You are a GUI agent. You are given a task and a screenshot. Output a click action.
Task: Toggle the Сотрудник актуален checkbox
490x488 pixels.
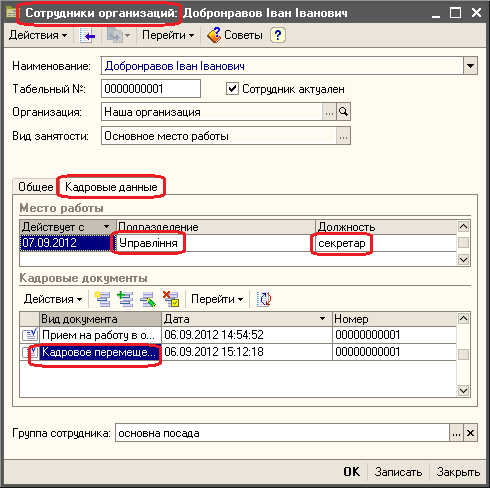232,89
